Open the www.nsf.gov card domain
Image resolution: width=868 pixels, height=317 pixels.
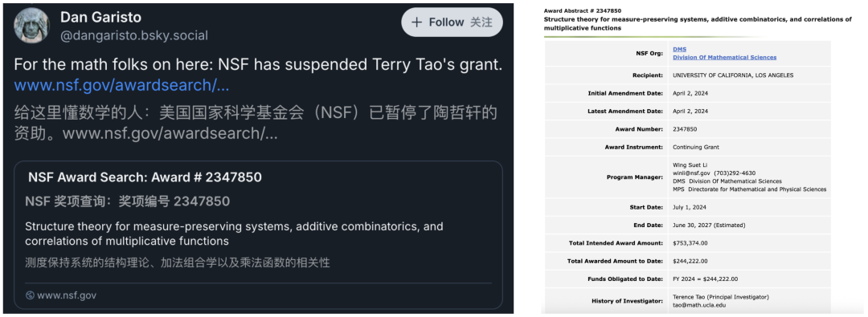pyautogui.click(x=67, y=295)
